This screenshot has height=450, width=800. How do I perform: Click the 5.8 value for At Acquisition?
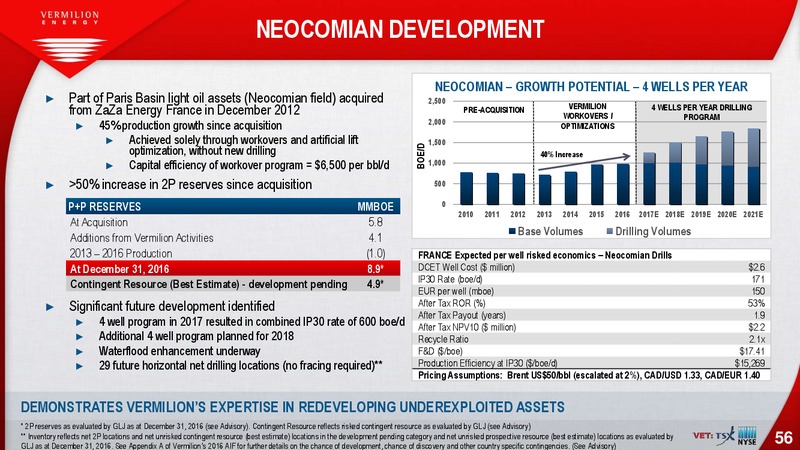(x=376, y=222)
